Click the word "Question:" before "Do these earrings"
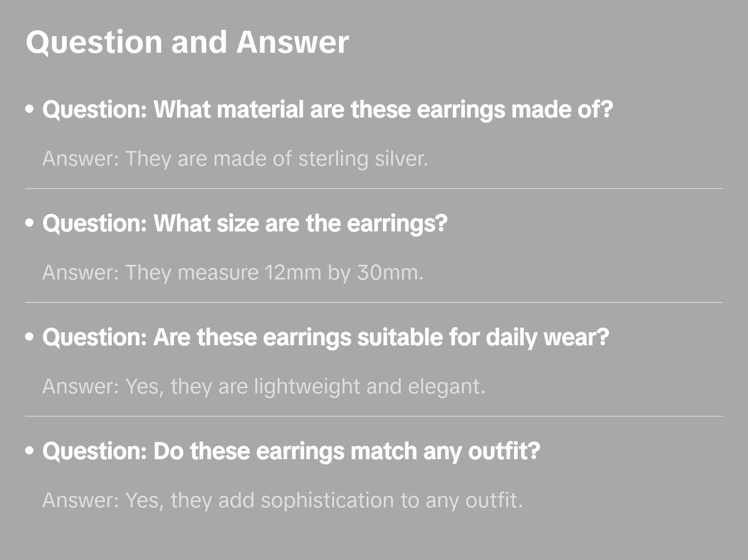This screenshot has height=560, width=748. tap(95, 451)
